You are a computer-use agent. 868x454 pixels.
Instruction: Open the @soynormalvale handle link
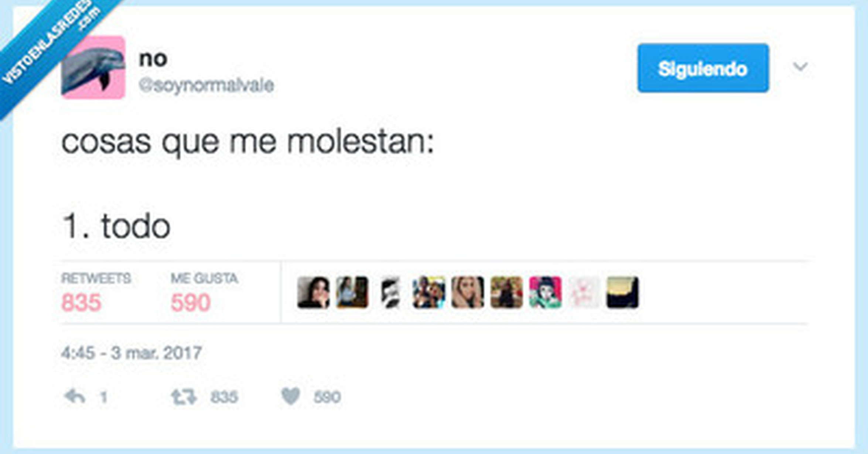tap(206, 85)
